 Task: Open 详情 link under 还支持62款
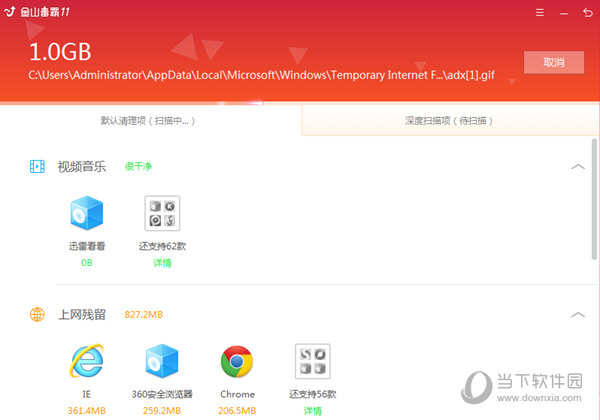pyautogui.click(x=162, y=263)
